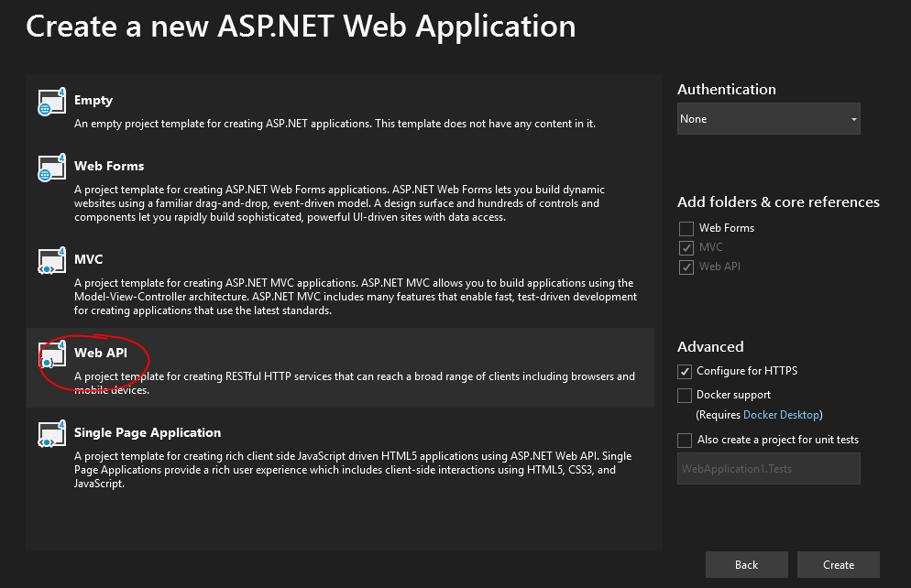Select the Single Page Application title
The width and height of the screenshot is (911, 588).
tap(148, 432)
